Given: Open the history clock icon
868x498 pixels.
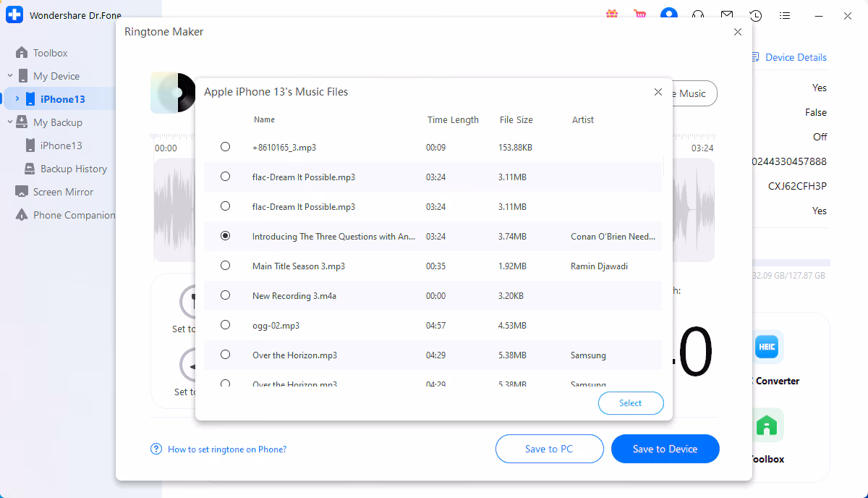Looking at the screenshot, I should [756, 15].
